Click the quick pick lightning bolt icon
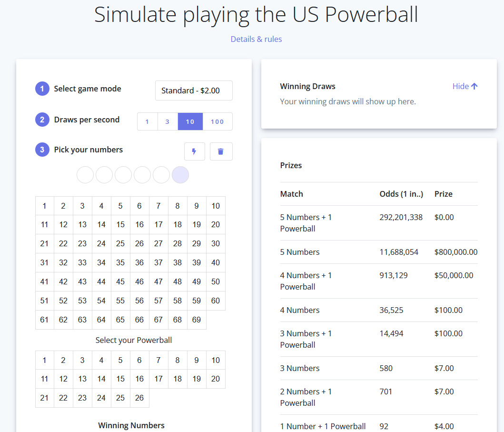Viewport: 504px width, 432px height. [x=195, y=151]
